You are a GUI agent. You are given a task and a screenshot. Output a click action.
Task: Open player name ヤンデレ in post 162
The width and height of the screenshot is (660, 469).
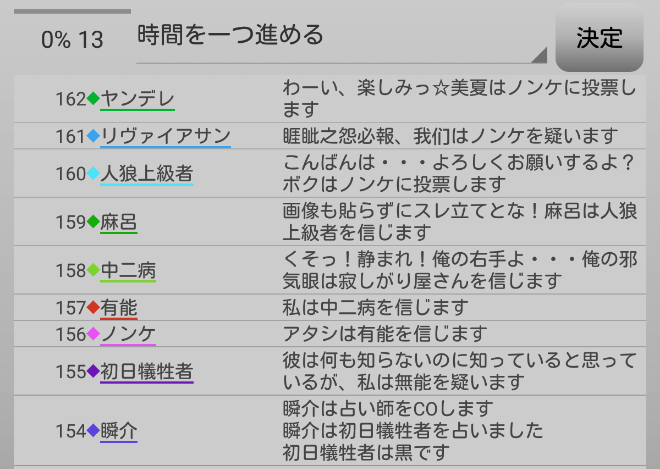137,99
